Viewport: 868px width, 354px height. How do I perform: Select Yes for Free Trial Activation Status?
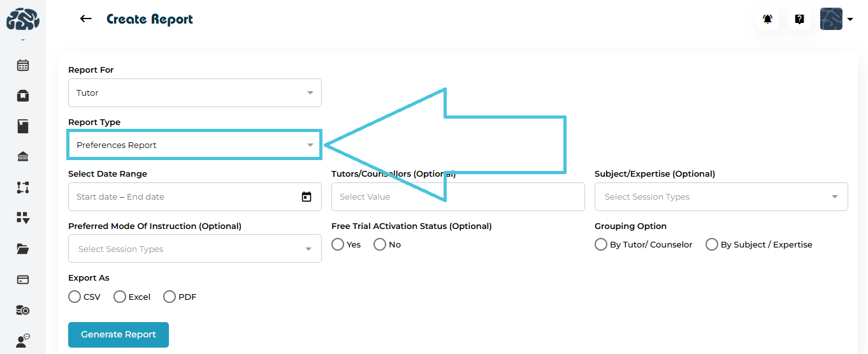tap(338, 245)
